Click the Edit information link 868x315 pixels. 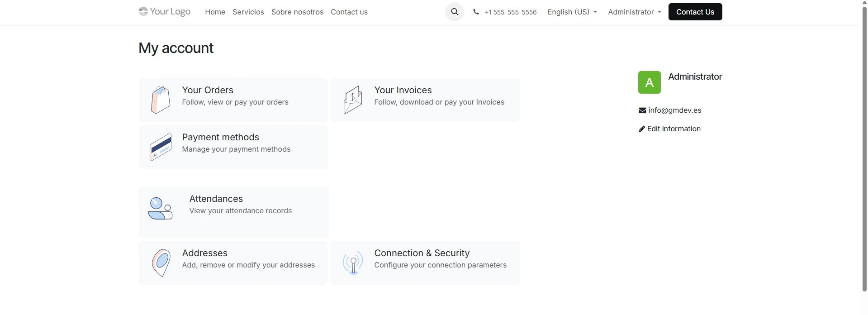coord(674,129)
